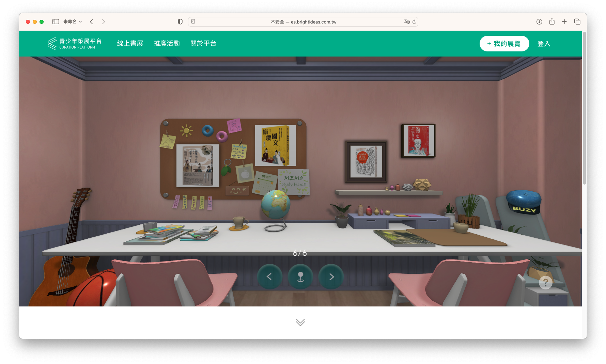Click the 我的展覽 button

coord(504,44)
